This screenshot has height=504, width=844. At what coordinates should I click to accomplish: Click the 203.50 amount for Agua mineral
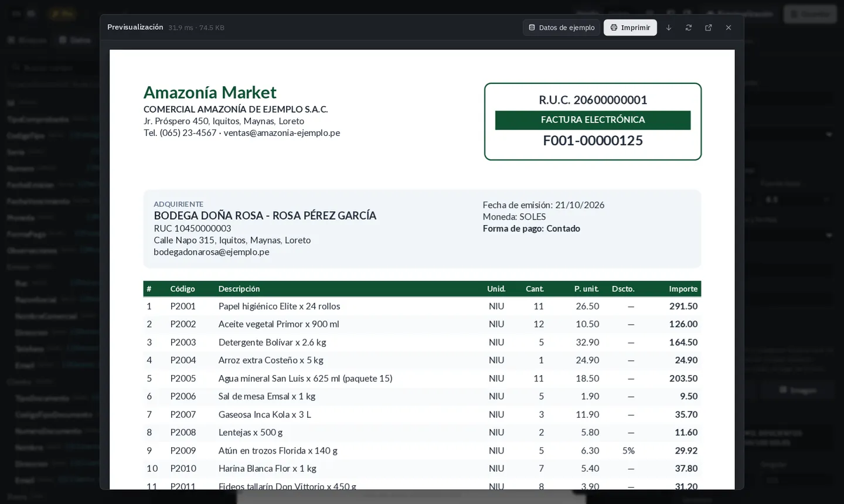pos(683,379)
